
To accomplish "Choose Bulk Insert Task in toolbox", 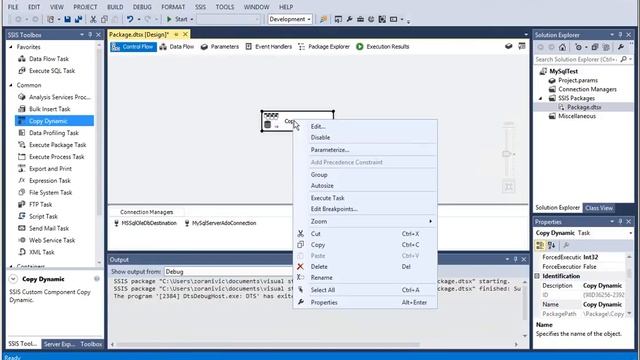I will pyautogui.click(x=49, y=109).
